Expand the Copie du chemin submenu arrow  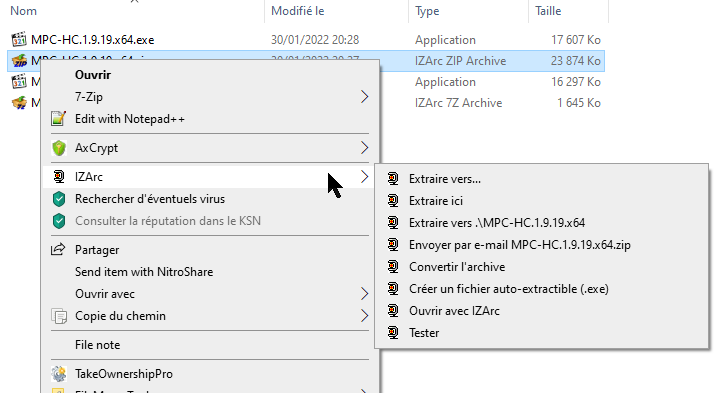[364, 316]
